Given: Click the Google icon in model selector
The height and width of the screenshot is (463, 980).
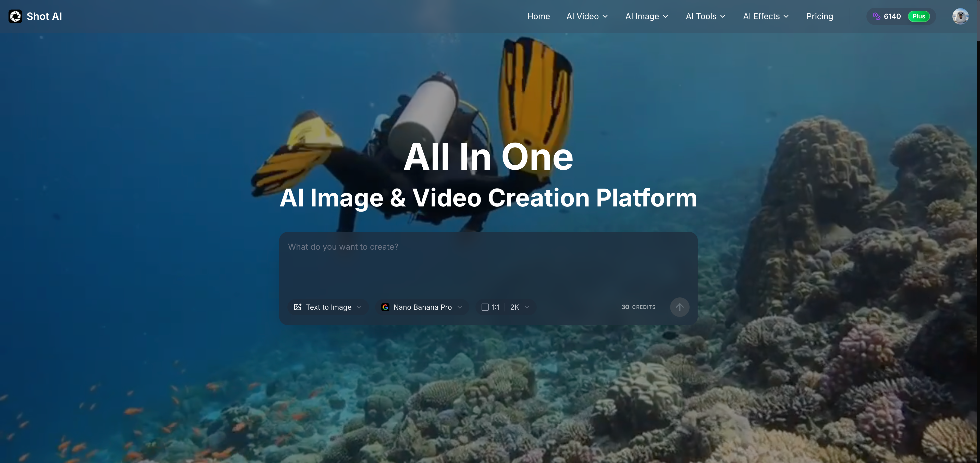Looking at the screenshot, I should pyautogui.click(x=385, y=307).
